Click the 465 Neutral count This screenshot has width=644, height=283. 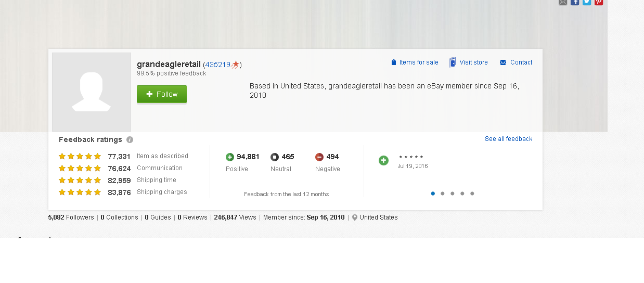coord(288,157)
